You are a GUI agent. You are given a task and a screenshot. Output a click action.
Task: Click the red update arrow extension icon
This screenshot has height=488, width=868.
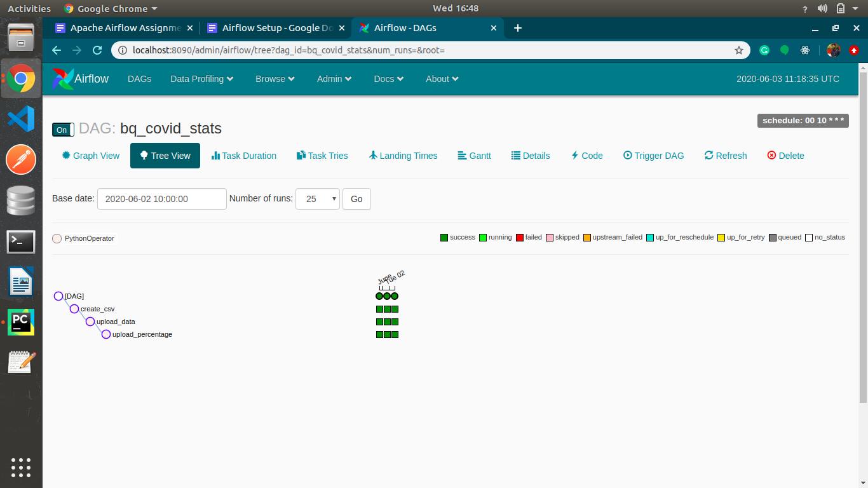coord(853,50)
